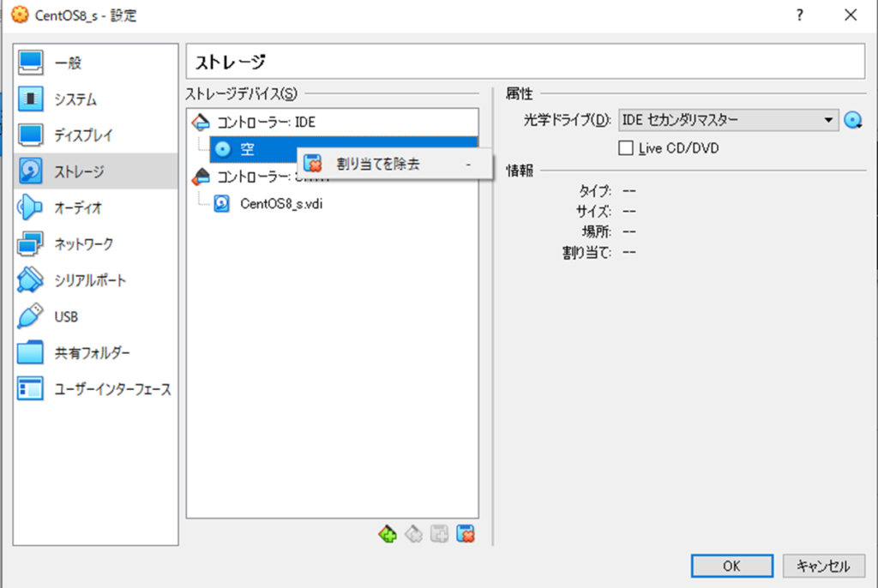Select the ストレージ settings category
The image size is (878, 588).
pyautogui.click(x=96, y=171)
